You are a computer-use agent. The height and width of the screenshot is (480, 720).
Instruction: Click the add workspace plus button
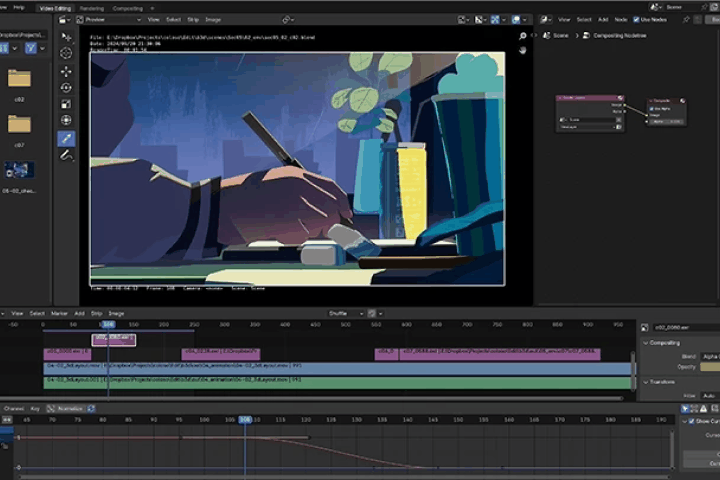click(152, 8)
